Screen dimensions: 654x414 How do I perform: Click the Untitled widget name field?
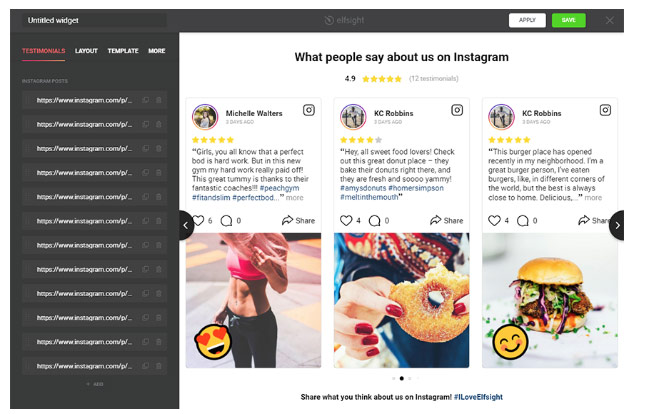[x=94, y=20]
